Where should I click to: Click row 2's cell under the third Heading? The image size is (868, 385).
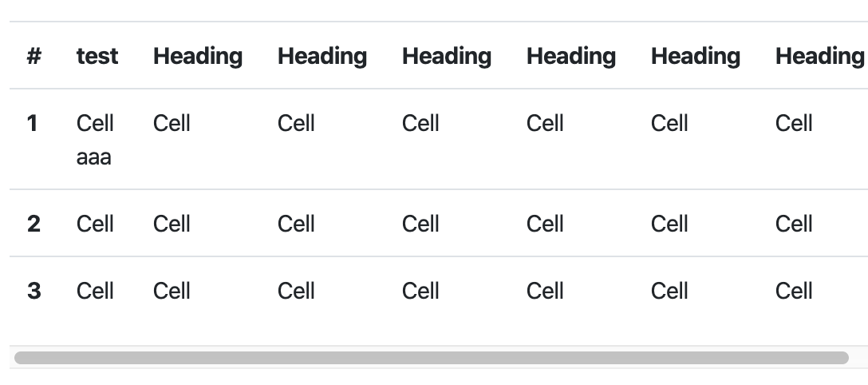pyautogui.click(x=420, y=224)
